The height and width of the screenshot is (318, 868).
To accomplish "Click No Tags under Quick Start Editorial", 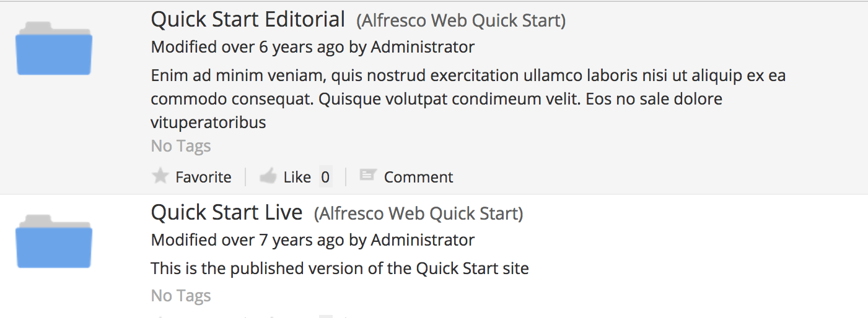I will click(181, 146).
